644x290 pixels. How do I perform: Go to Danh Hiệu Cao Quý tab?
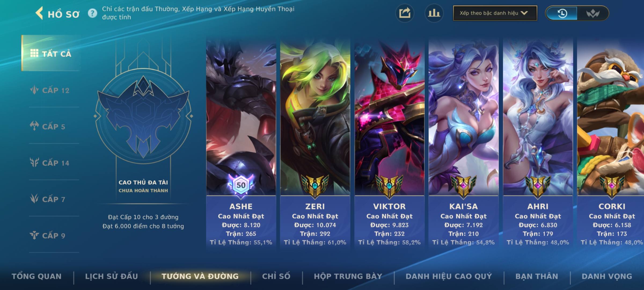tap(449, 276)
